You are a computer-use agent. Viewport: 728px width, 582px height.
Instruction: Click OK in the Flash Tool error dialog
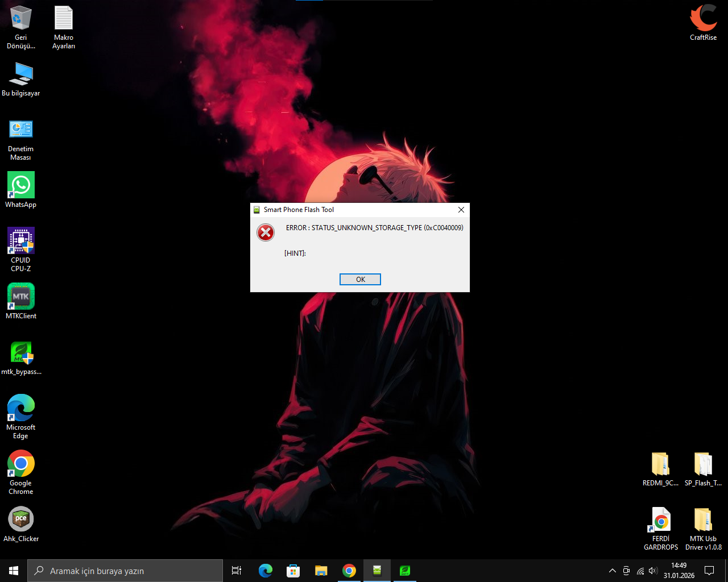click(x=360, y=279)
